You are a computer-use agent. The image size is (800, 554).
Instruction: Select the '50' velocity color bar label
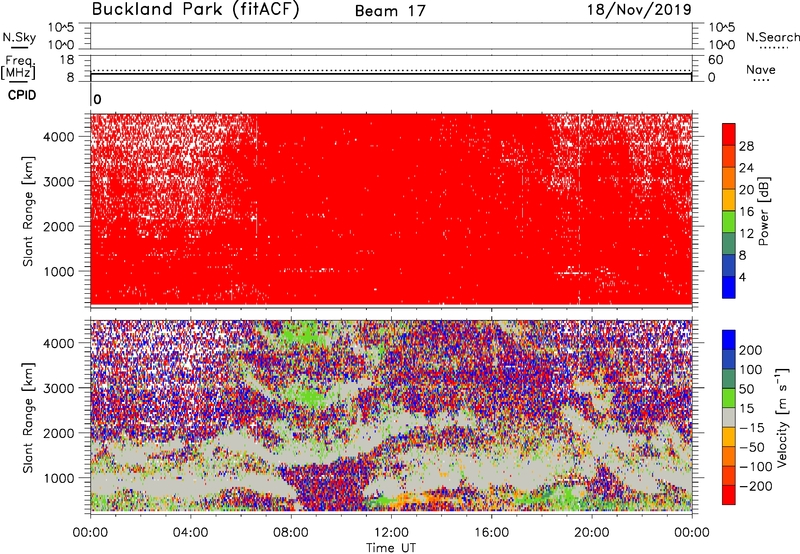[x=747, y=389]
